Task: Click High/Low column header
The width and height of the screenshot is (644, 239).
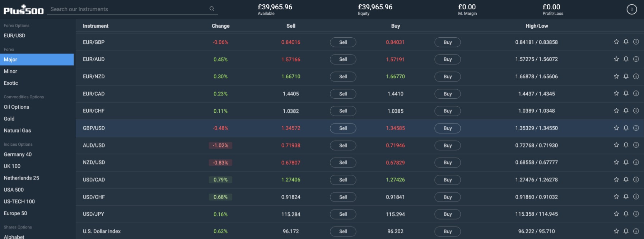Action: pos(537,26)
